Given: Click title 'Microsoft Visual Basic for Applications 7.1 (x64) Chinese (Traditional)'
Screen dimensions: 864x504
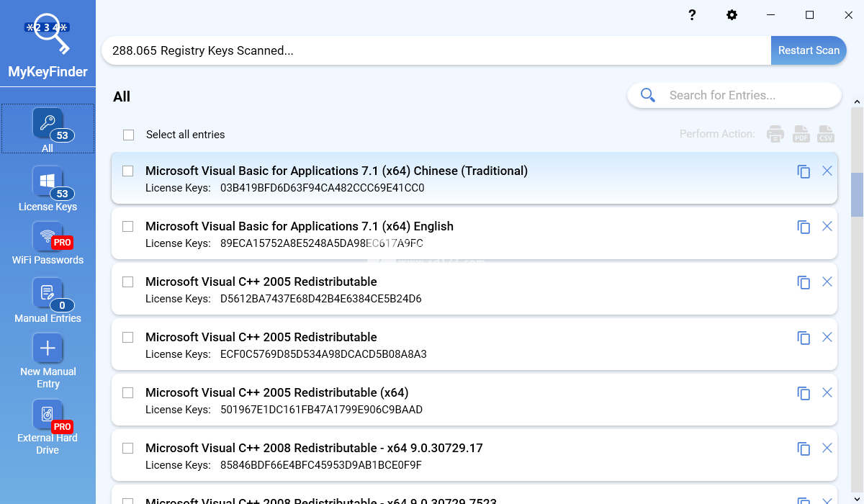Looking at the screenshot, I should (336, 171).
